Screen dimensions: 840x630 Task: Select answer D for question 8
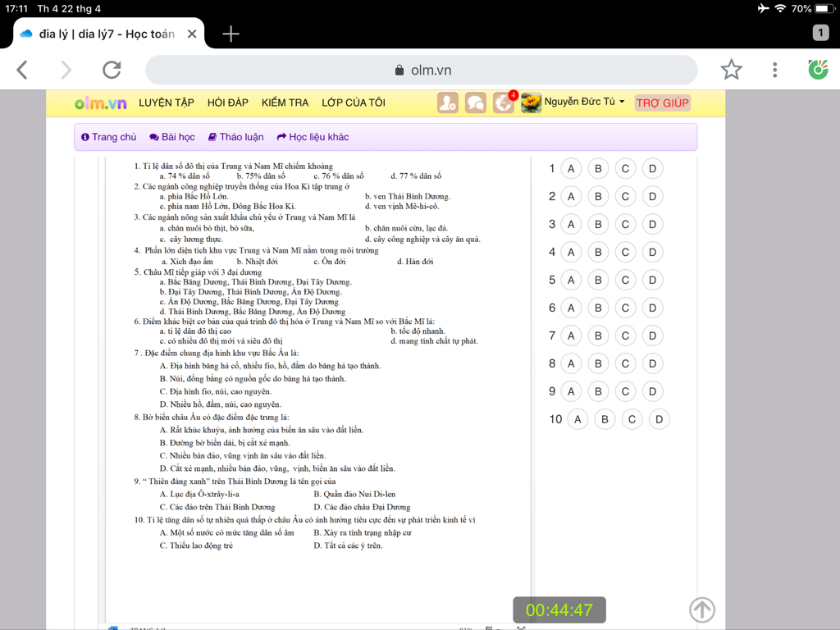click(652, 363)
